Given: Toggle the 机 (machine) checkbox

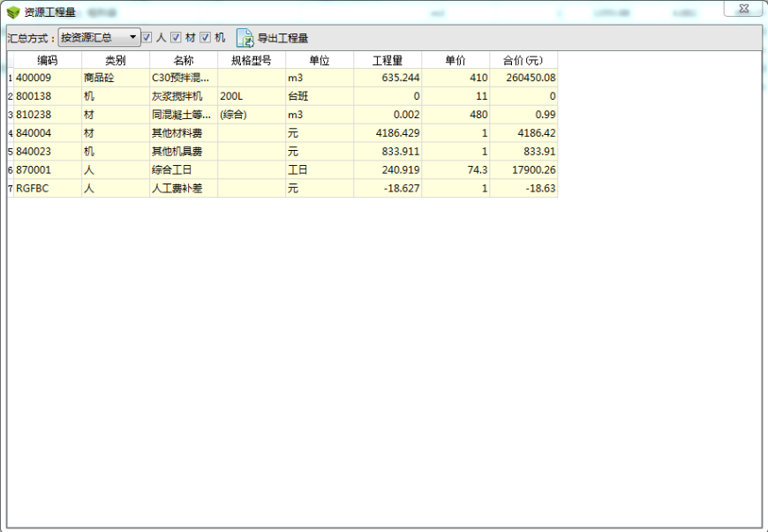Looking at the screenshot, I should pos(205,37).
